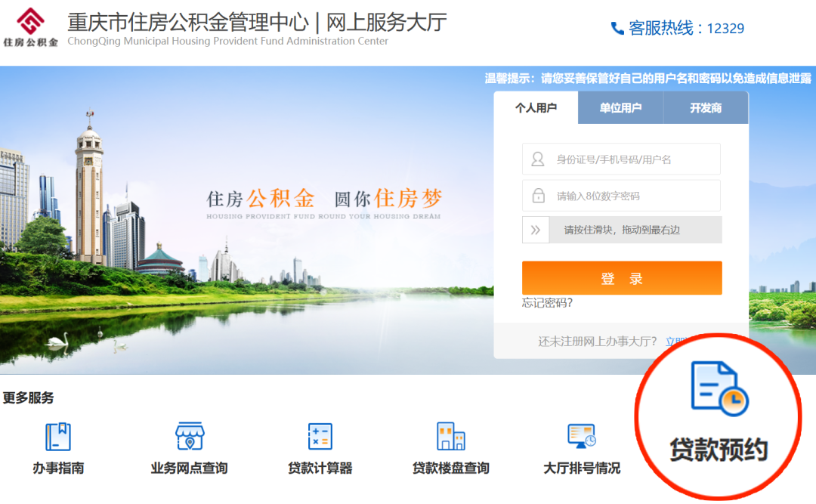Open the 大厅排号情况 queue status icon
The image size is (816, 504).
click(580, 446)
